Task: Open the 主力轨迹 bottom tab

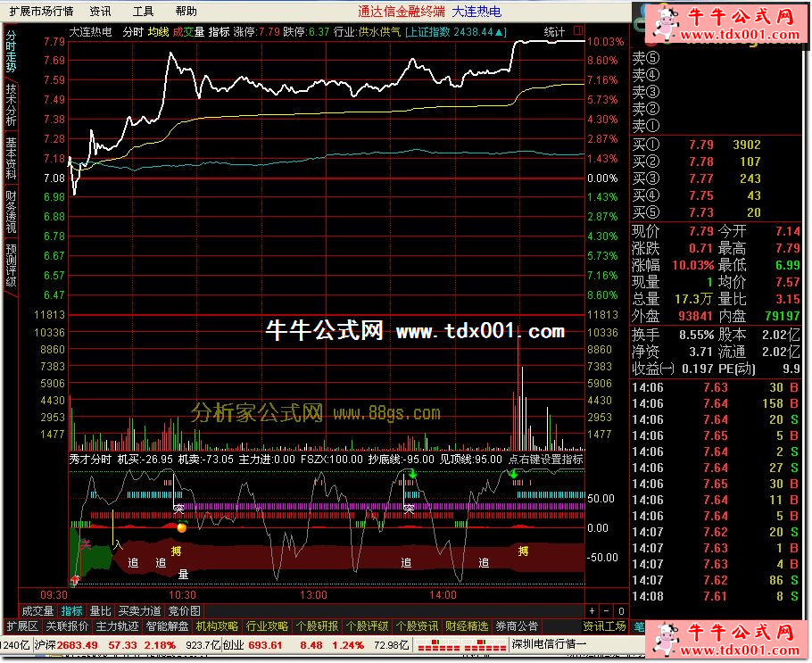Action: (x=117, y=626)
